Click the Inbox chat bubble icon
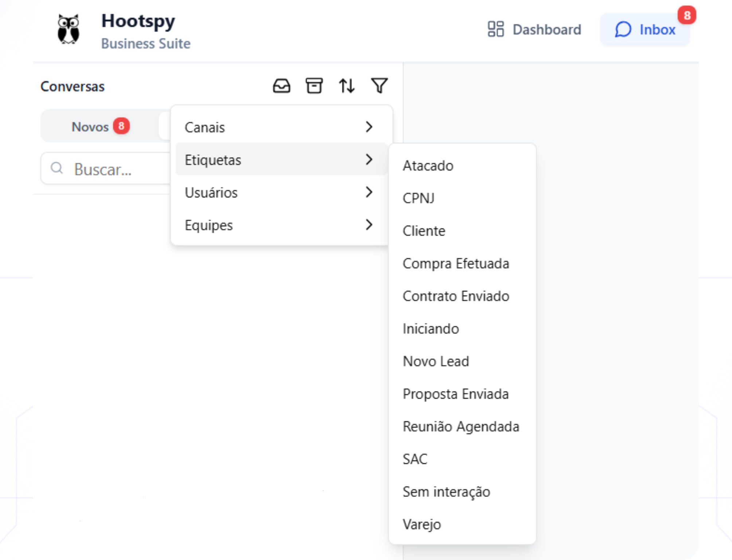The width and height of the screenshot is (732, 560). tap(623, 29)
